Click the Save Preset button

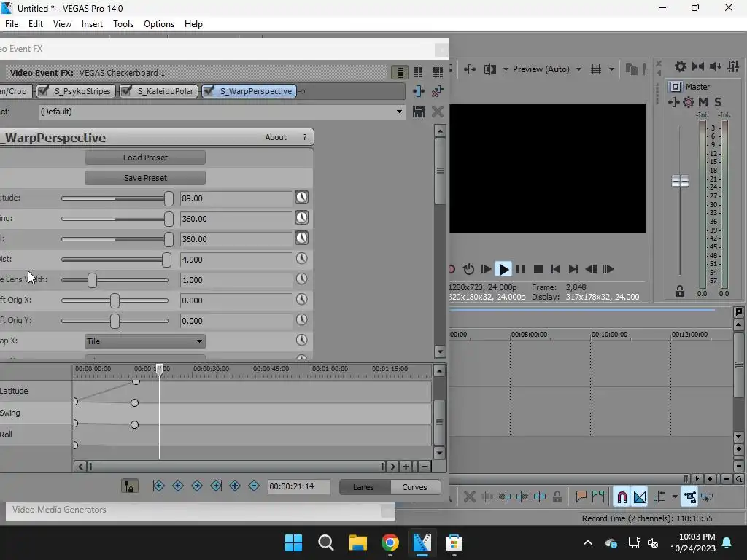pyautogui.click(x=145, y=178)
